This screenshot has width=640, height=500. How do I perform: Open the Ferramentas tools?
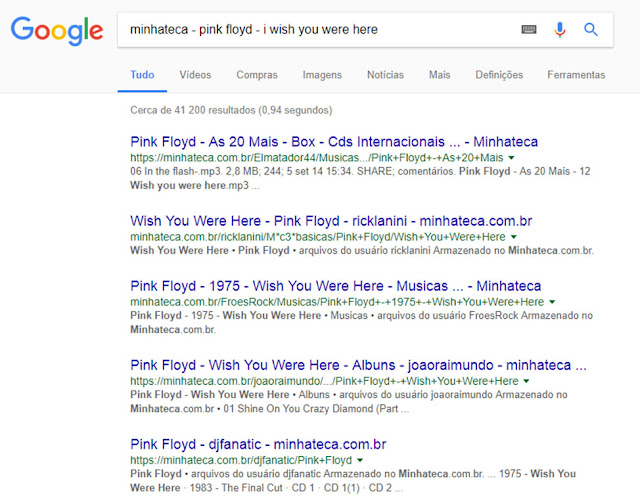point(576,75)
